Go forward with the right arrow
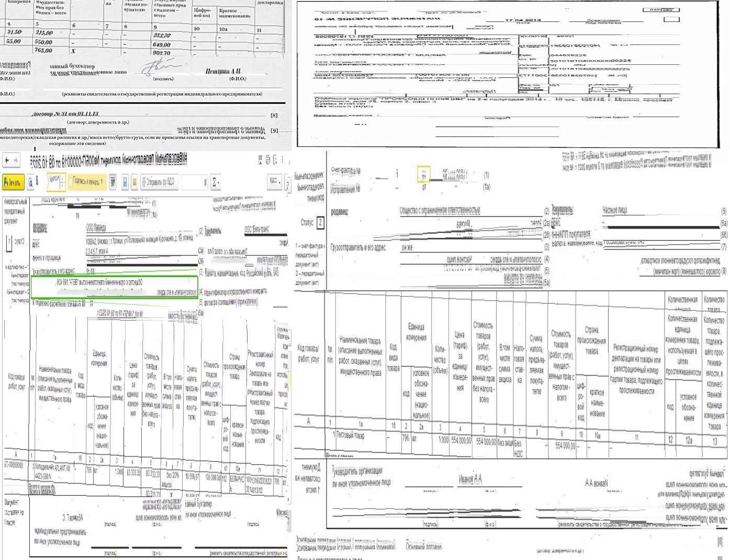The width and height of the screenshot is (730, 560). 16,160
